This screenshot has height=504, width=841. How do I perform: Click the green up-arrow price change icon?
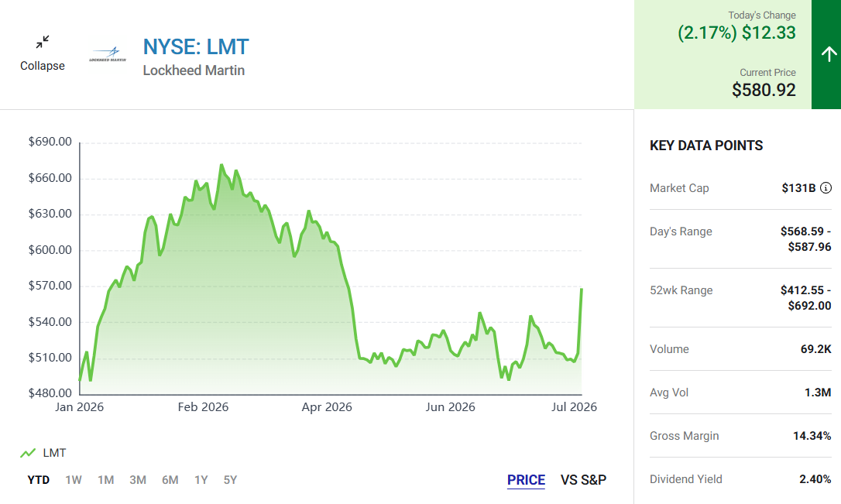[829, 53]
